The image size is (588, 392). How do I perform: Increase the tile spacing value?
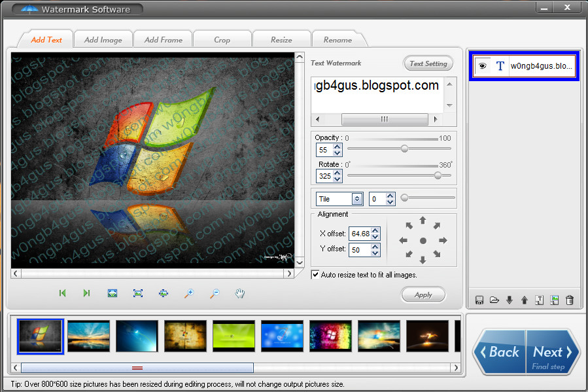tap(390, 196)
